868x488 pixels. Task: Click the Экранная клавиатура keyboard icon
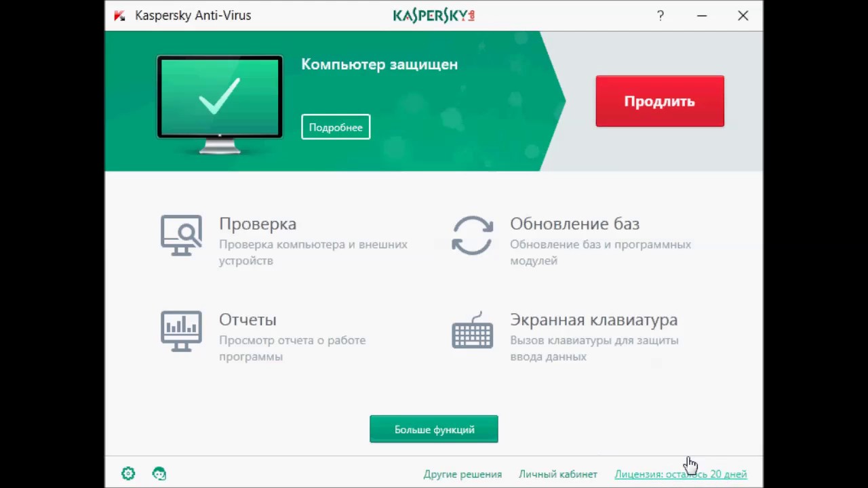pyautogui.click(x=473, y=331)
